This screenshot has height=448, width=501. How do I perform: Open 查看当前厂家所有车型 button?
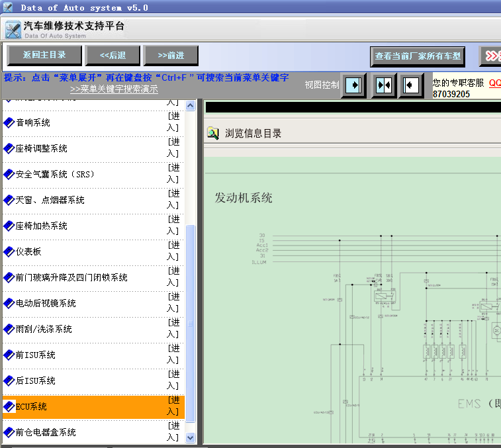pyautogui.click(x=418, y=56)
